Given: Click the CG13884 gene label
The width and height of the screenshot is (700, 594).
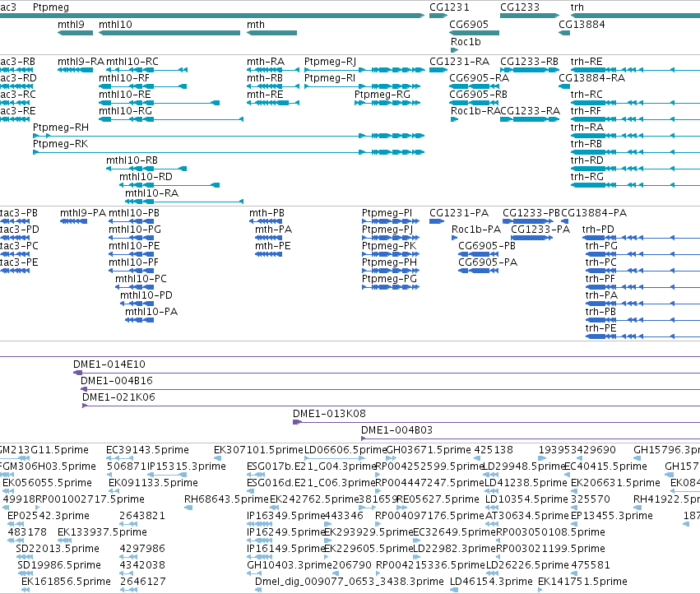Looking at the screenshot, I should [582, 25].
